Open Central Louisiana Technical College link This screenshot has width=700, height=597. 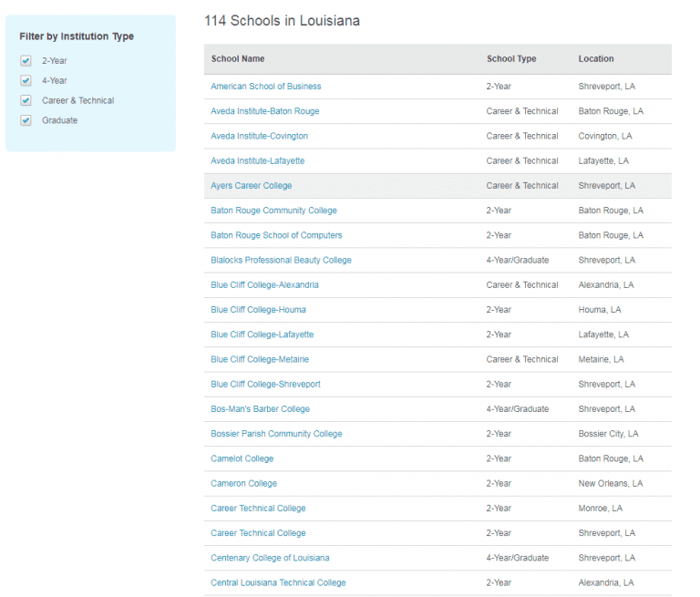[x=278, y=582]
